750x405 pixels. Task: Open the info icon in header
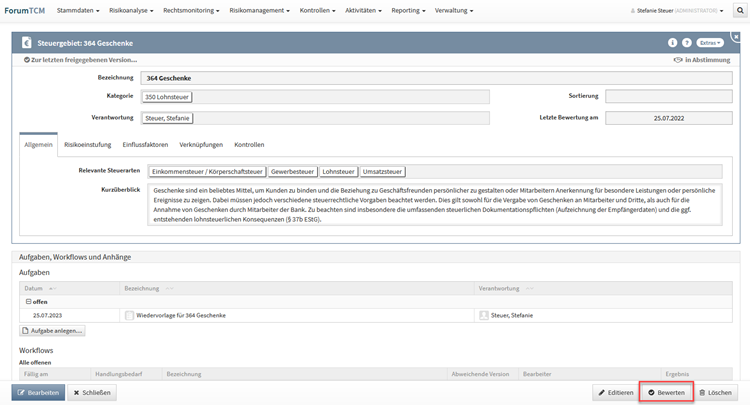[673, 43]
